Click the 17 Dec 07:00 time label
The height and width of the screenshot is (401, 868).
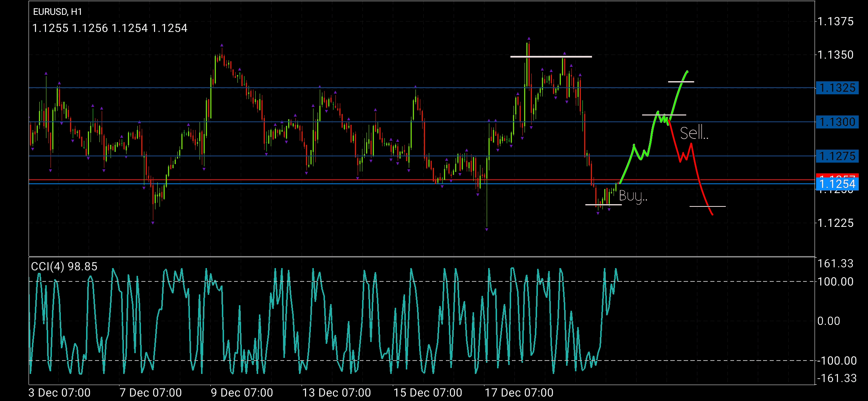coord(519,392)
